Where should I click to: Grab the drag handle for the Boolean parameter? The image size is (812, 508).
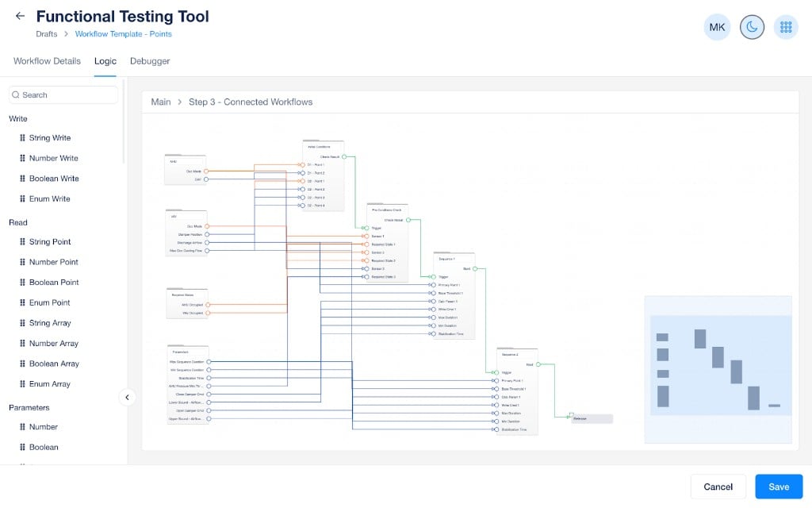pyautogui.click(x=22, y=447)
